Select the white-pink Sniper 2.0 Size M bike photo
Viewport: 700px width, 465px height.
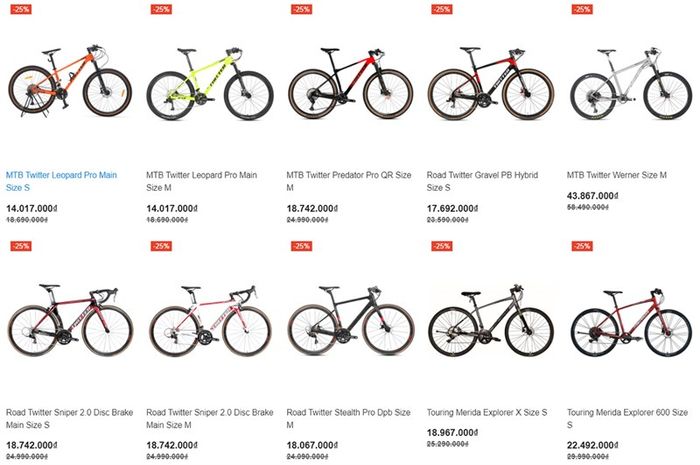click(x=210, y=321)
